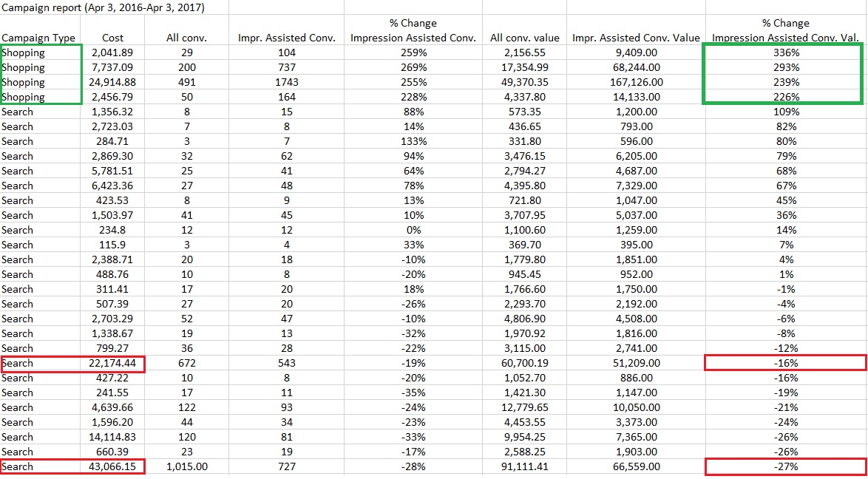Click the Campaign Type column header
The width and height of the screenshot is (868, 479).
coord(38,38)
